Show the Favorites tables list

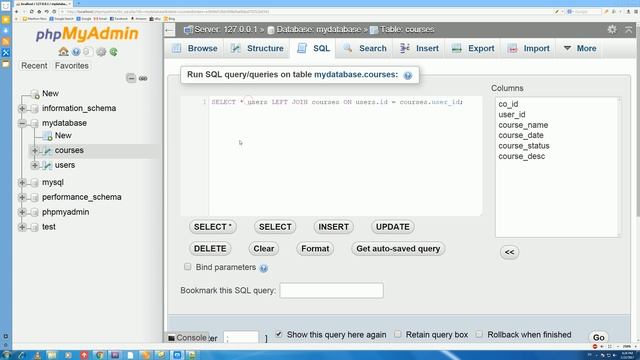click(72, 66)
